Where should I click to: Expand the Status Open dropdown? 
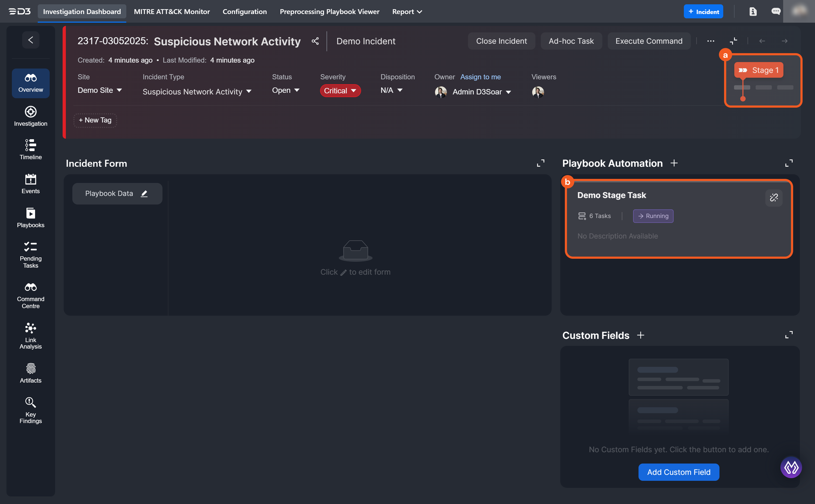286,90
